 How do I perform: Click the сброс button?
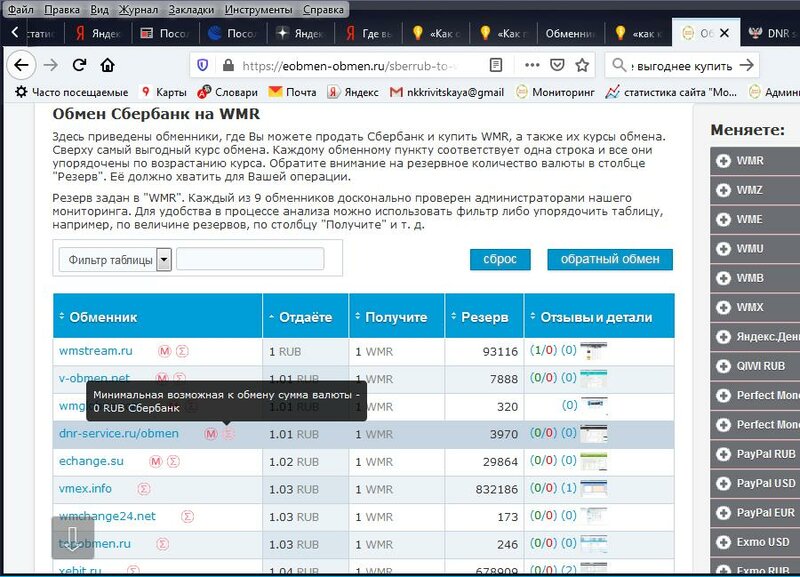pos(500,259)
